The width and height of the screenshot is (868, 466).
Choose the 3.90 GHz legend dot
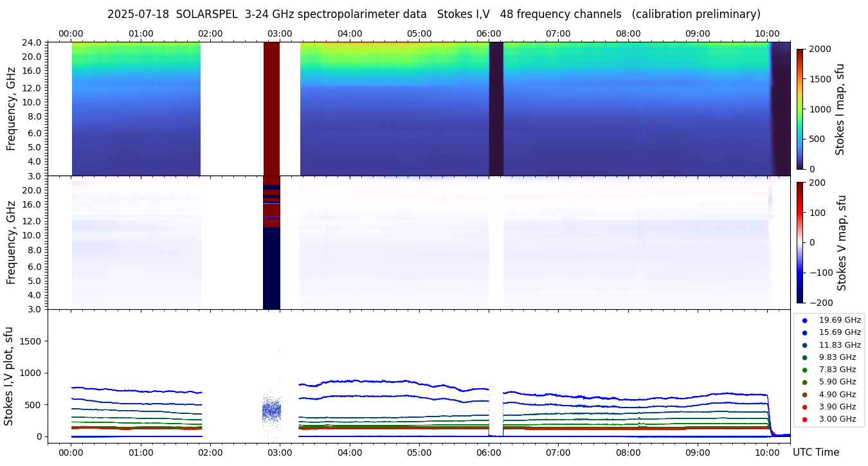click(x=804, y=407)
